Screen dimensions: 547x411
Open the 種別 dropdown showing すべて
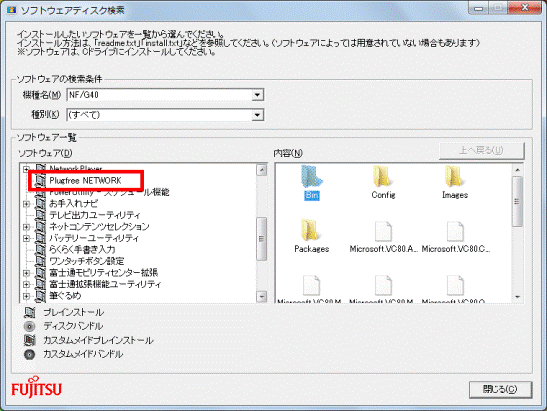257,115
